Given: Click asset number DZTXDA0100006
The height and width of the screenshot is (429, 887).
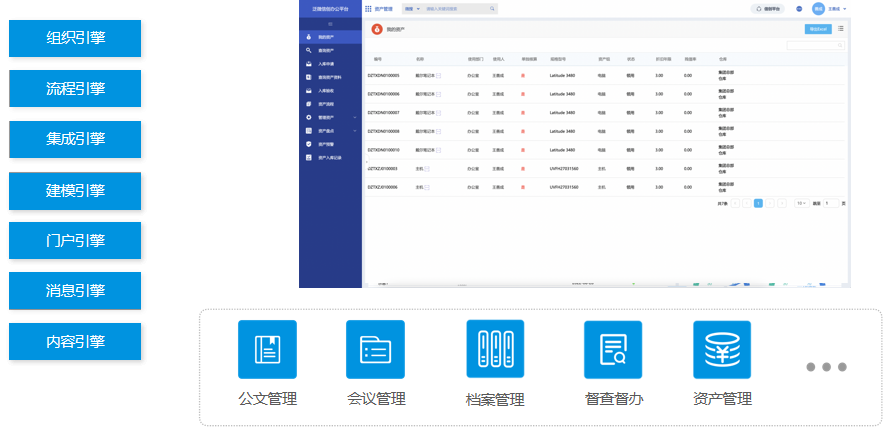Looking at the screenshot, I should (384, 94).
